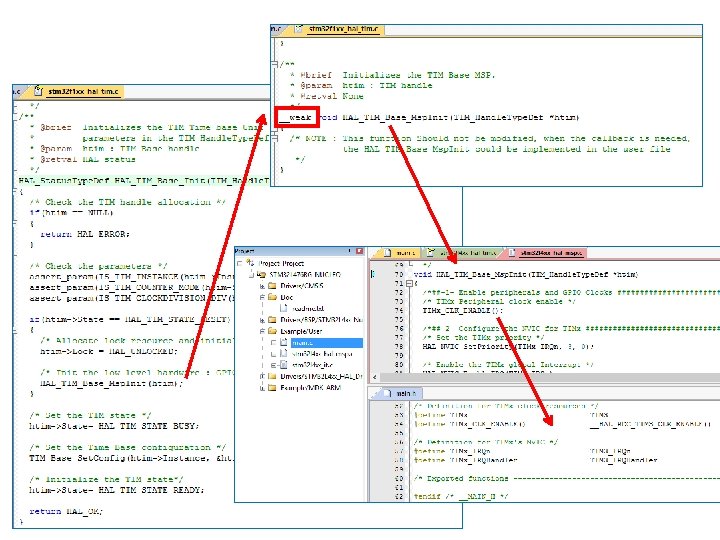Open the stm32f1xx_hal_tim.c tab in upper window

[x=338, y=29]
